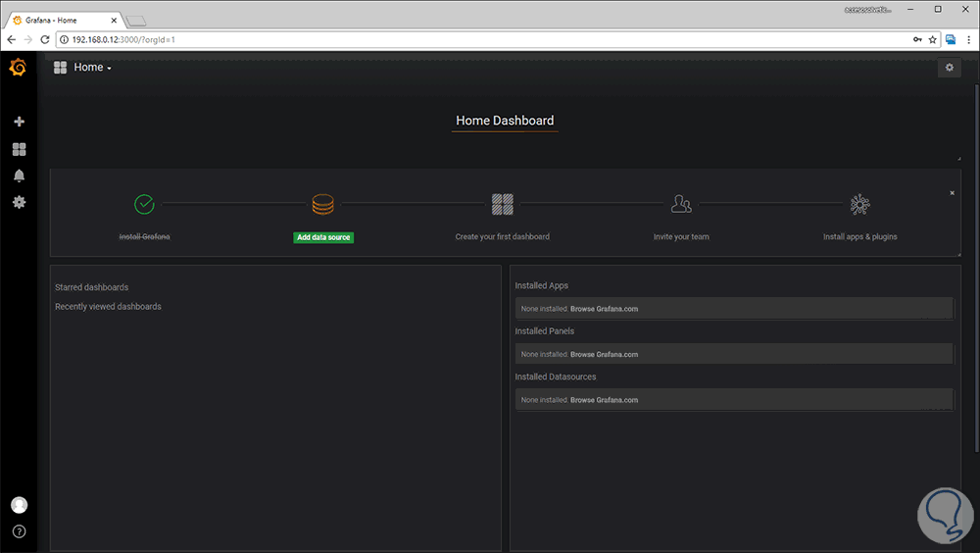980x553 pixels.
Task: Browse Grafana.com under Installed Datasources
Action: [605, 400]
